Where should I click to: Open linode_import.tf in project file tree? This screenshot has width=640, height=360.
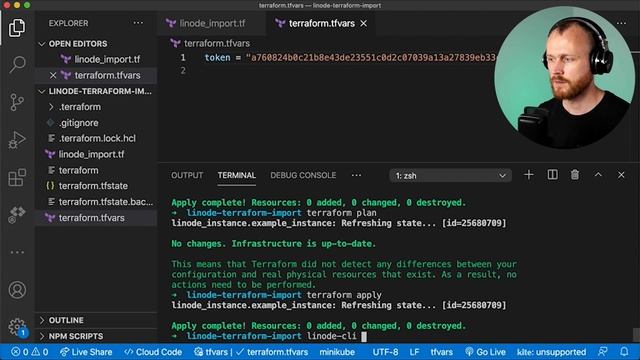click(91, 154)
